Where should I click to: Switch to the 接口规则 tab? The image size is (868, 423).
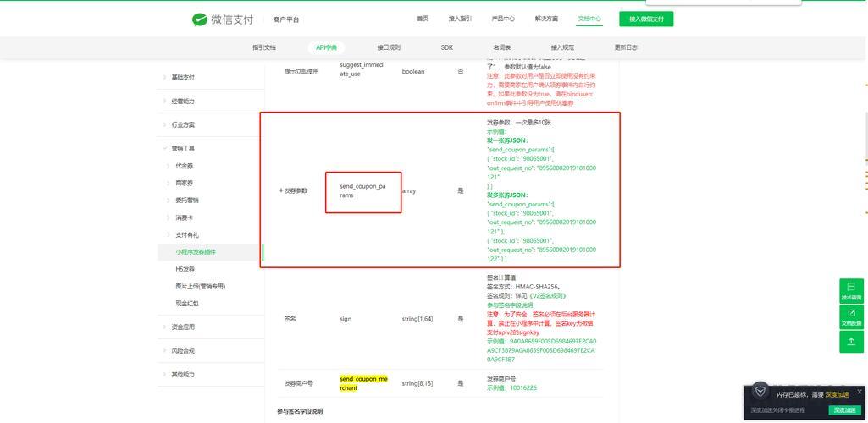(x=389, y=47)
